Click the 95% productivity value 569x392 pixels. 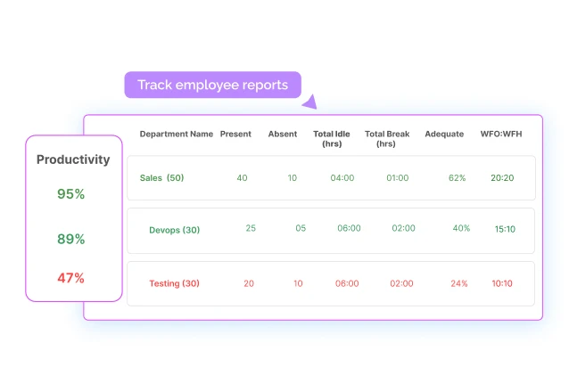point(70,194)
